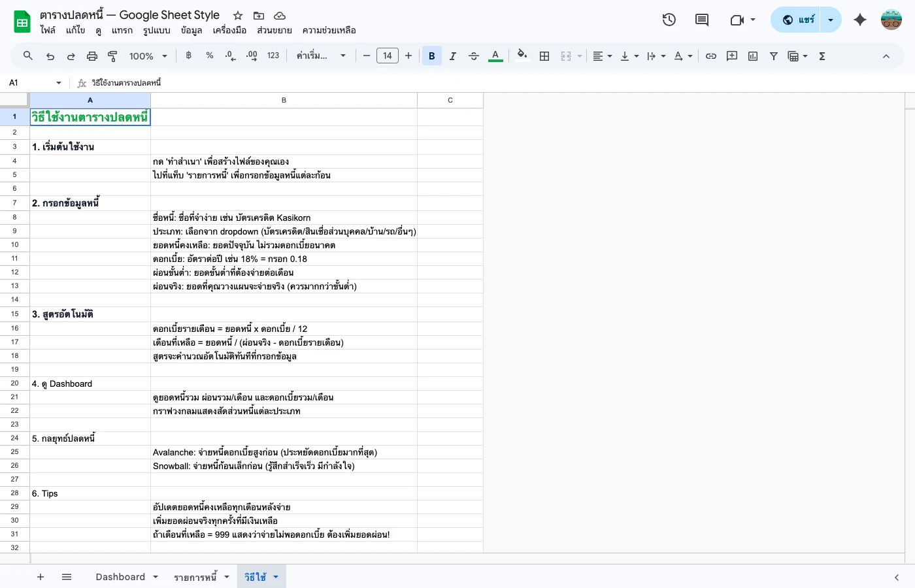
Task: Format value as currency (฿)
Action: (x=188, y=56)
